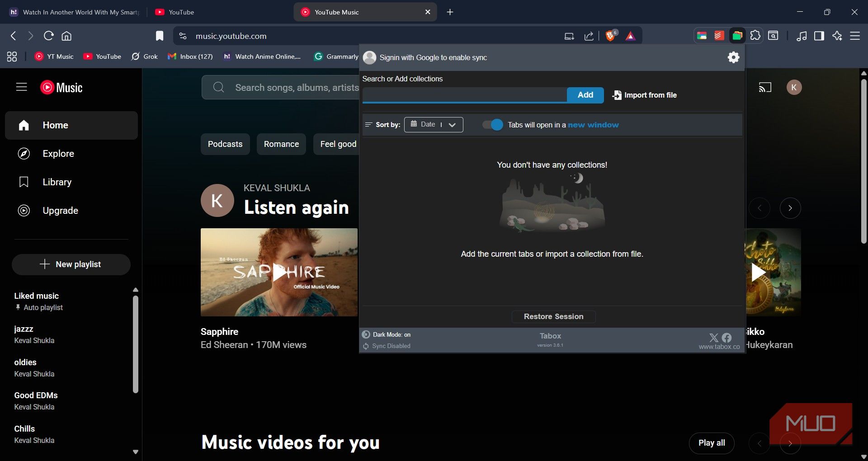Switch to Watch In Another World tab
Screen dimensions: 868x461
click(75, 12)
